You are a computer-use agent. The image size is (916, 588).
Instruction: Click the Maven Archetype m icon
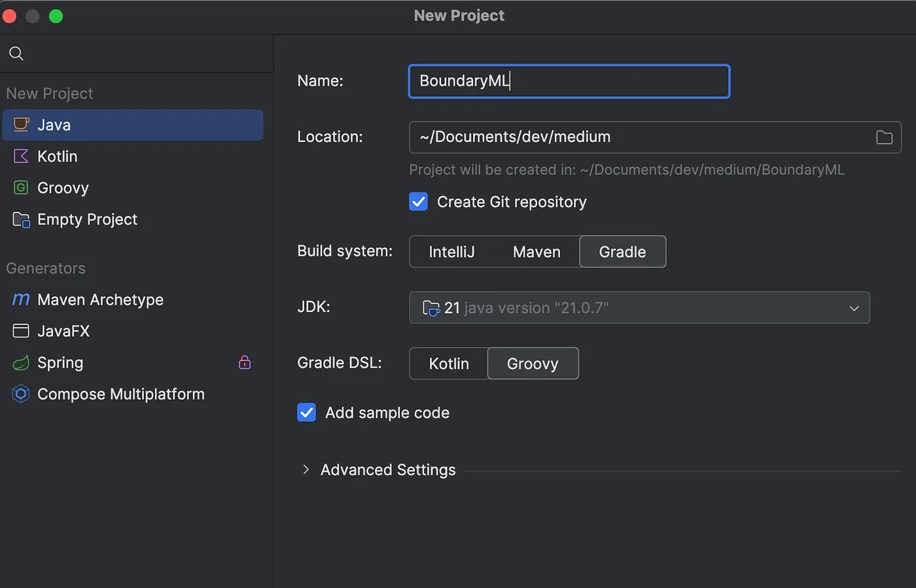pyautogui.click(x=21, y=300)
